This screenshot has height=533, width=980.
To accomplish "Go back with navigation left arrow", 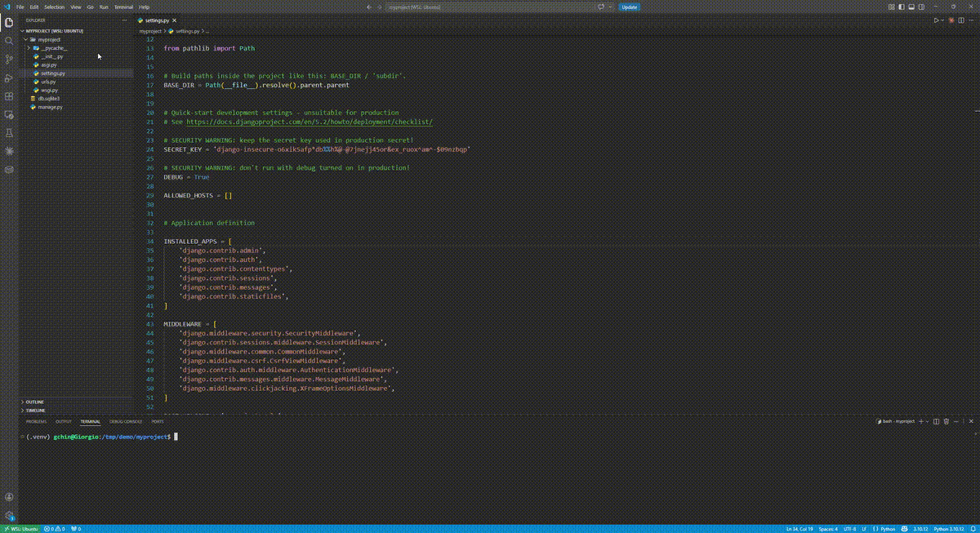I will pos(369,7).
